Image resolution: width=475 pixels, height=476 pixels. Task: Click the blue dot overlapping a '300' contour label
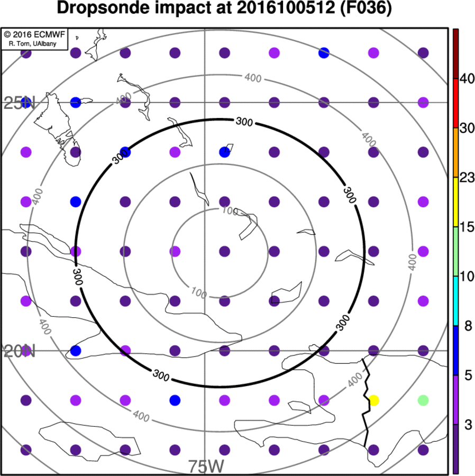click(125, 152)
